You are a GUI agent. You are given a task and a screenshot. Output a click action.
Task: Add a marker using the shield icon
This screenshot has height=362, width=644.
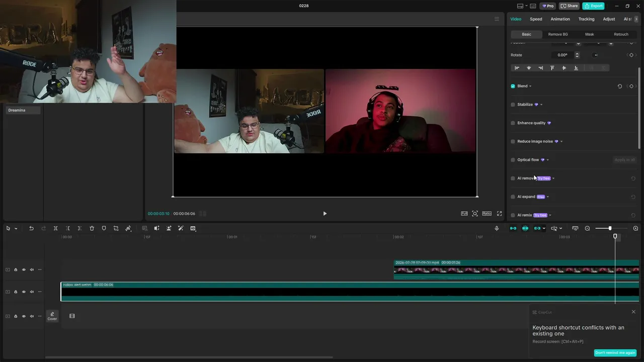pos(104,228)
